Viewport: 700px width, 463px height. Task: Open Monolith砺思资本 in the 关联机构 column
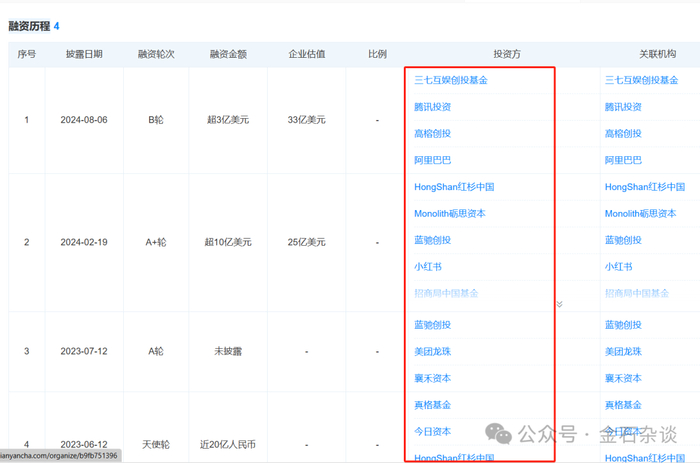640,214
